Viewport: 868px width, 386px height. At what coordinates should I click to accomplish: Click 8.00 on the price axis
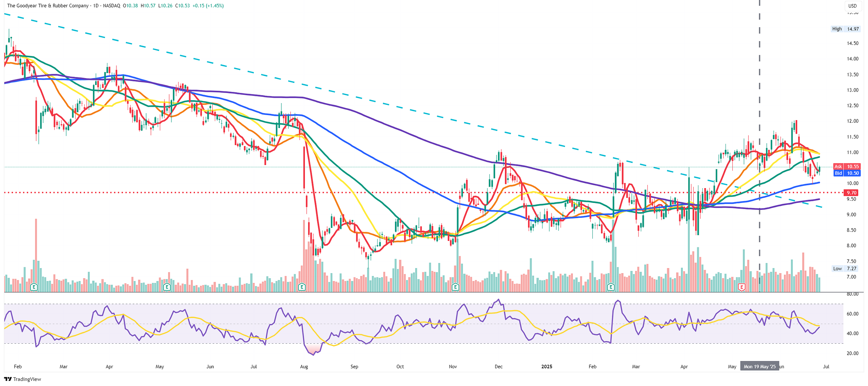point(851,246)
